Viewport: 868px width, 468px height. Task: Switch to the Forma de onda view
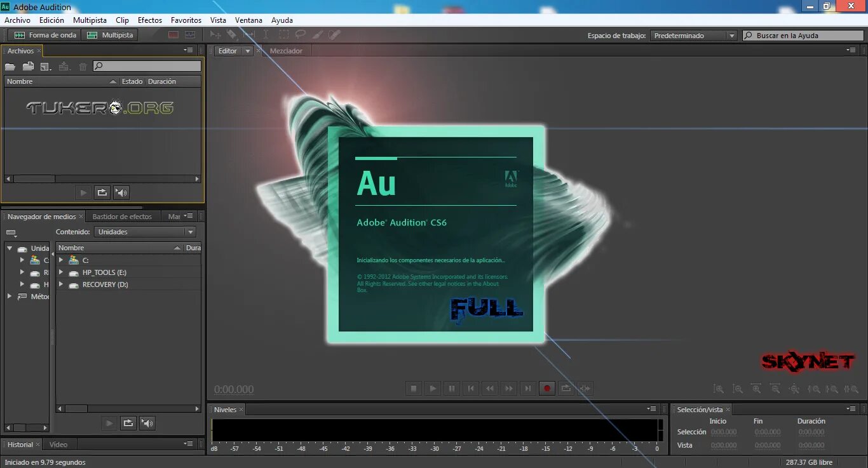[x=44, y=36]
